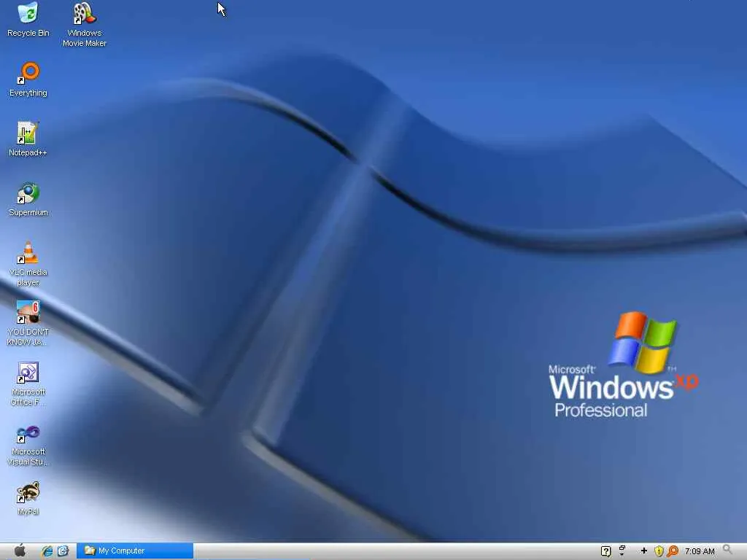Open the yellow security shield tray icon

point(659,551)
